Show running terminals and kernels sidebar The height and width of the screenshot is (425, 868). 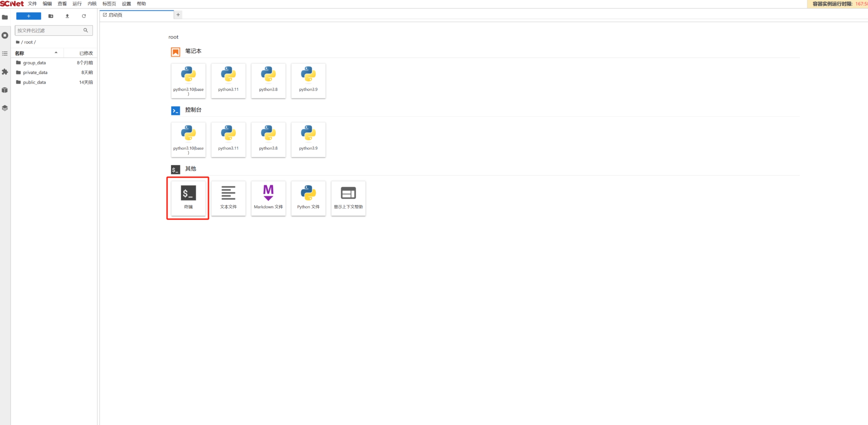tap(5, 35)
